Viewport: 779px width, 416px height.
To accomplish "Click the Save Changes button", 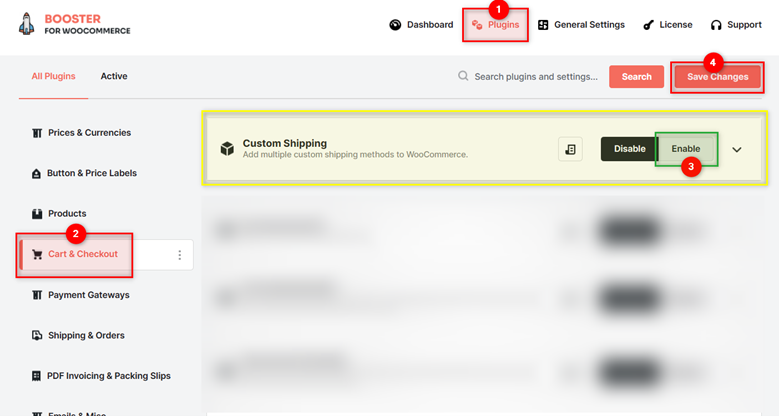I will click(x=717, y=77).
